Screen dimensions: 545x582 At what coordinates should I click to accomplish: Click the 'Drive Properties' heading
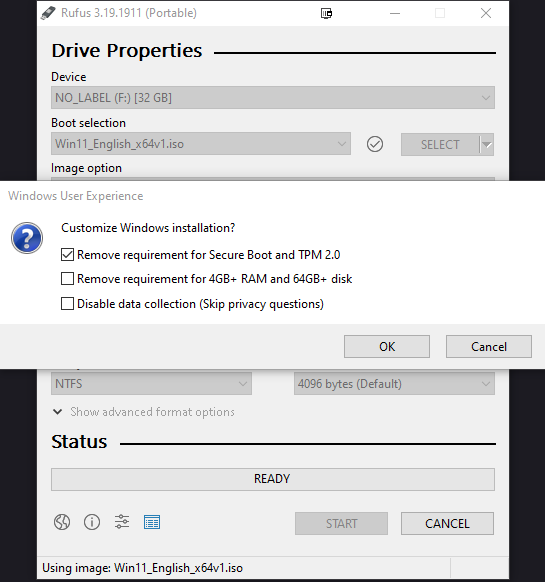tap(127, 50)
